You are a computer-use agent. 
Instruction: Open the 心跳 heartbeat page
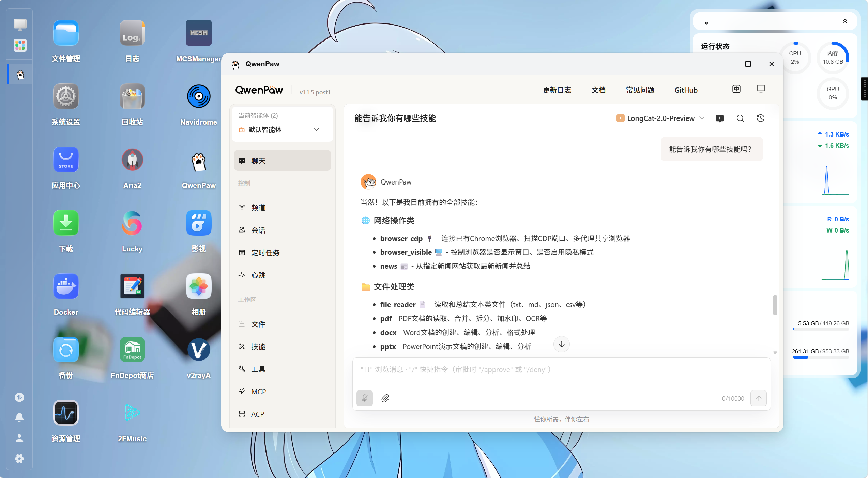pos(283,275)
